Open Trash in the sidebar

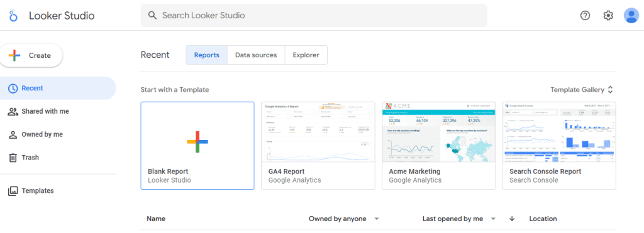coord(58,158)
